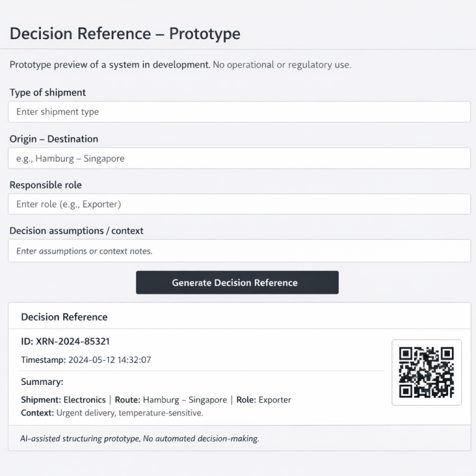This screenshot has height=476, width=476.
Task: Click the 'Decision Reference – Prototype' page title
Action: (x=125, y=33)
